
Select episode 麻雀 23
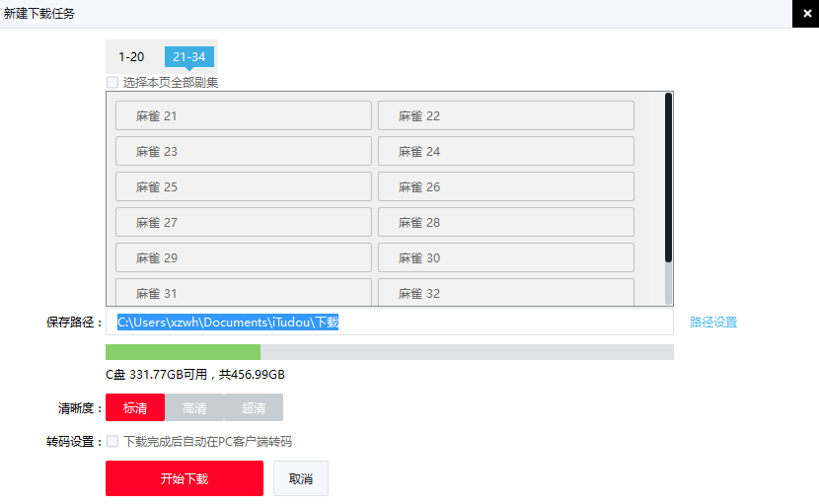click(x=244, y=151)
